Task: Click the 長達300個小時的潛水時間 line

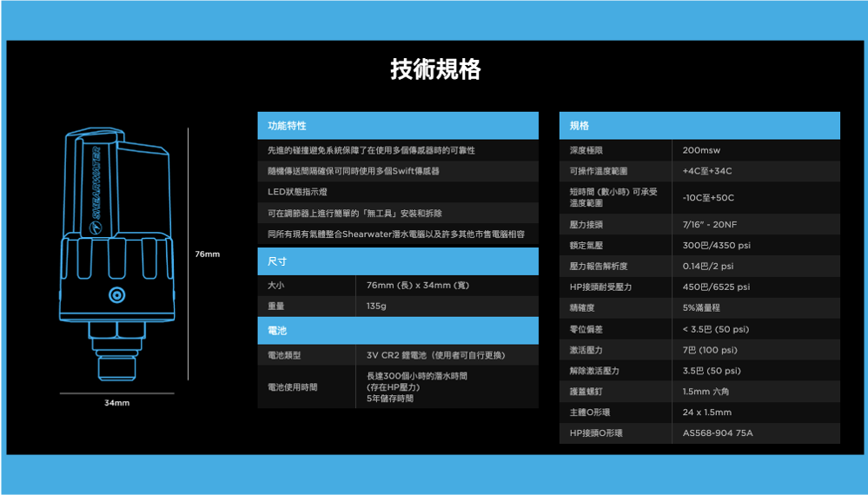Action: (417, 375)
